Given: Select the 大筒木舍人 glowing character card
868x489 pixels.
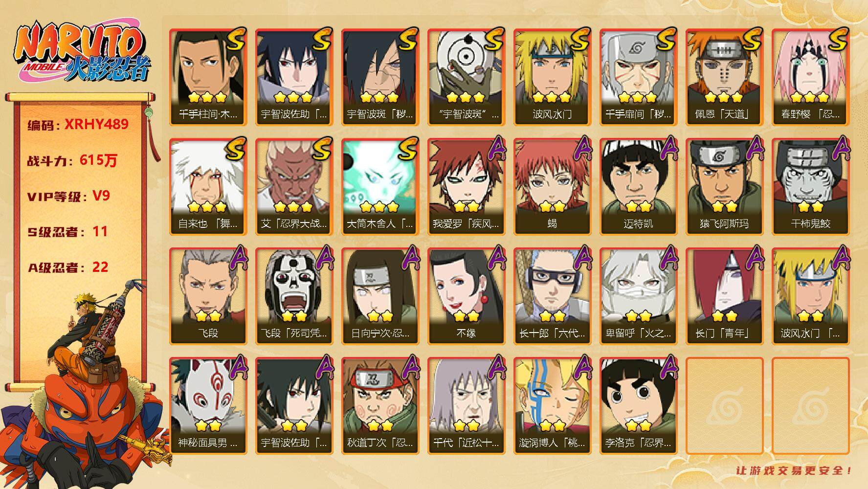Looking at the screenshot, I should pos(380,186).
